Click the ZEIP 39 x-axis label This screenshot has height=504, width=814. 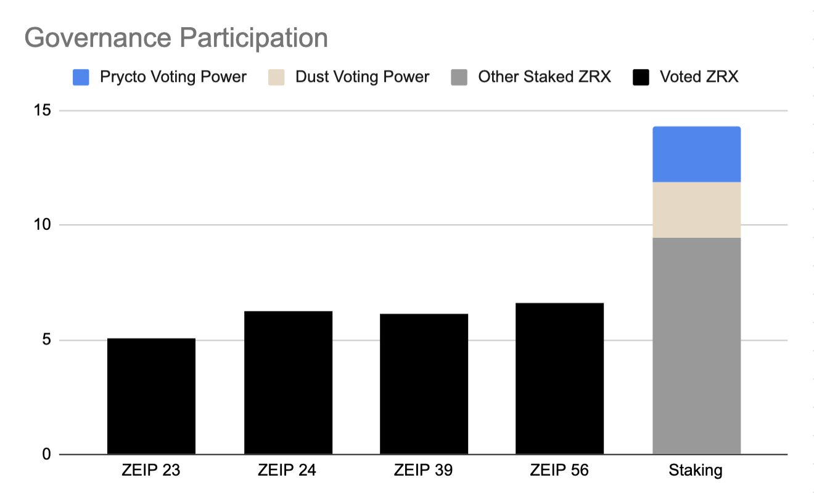tap(424, 471)
